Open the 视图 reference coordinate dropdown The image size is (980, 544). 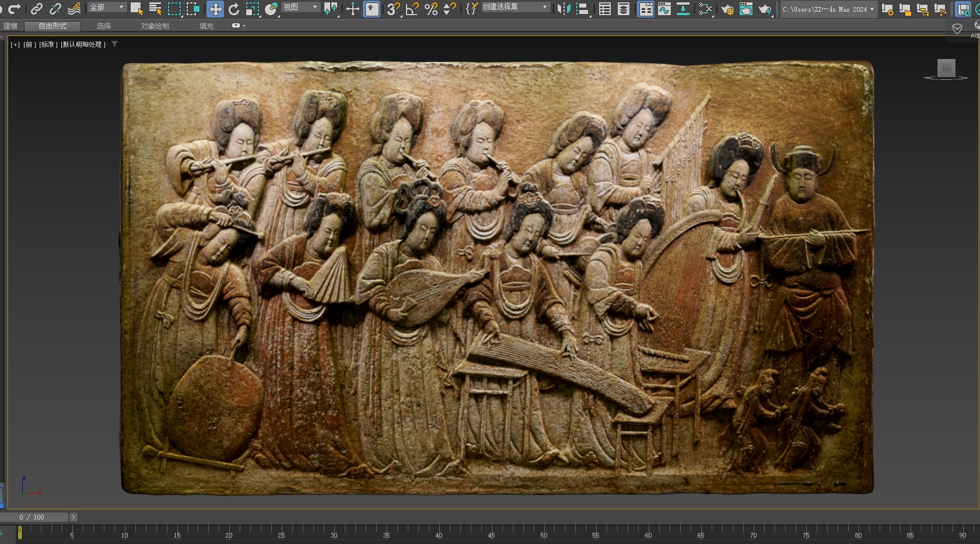click(300, 8)
